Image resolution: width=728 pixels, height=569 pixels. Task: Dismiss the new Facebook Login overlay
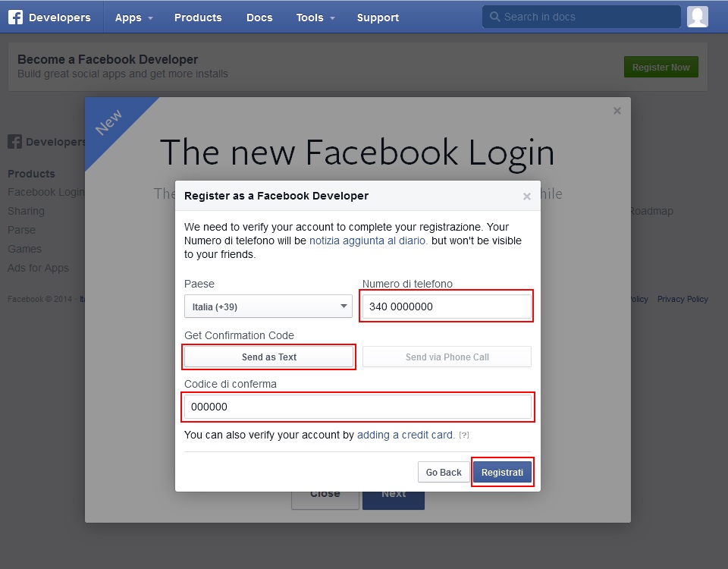click(x=617, y=111)
